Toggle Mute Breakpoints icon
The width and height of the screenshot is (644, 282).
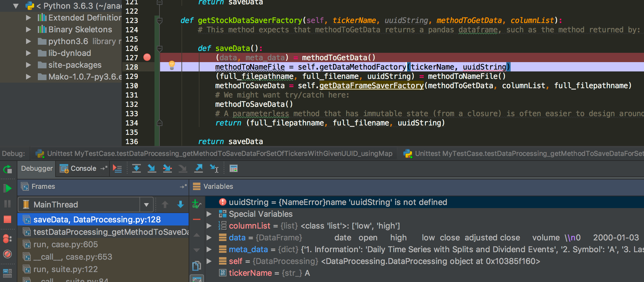coord(7,254)
